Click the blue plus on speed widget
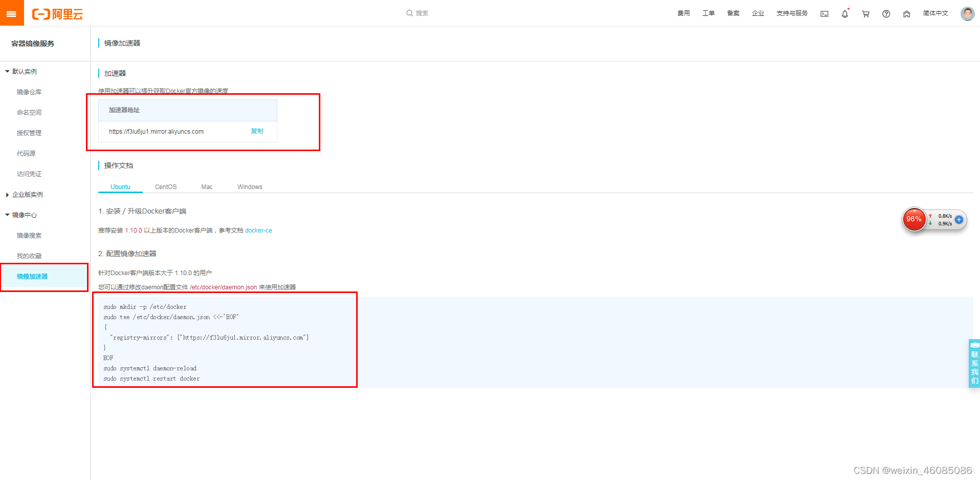The width and height of the screenshot is (980, 480). tap(959, 220)
